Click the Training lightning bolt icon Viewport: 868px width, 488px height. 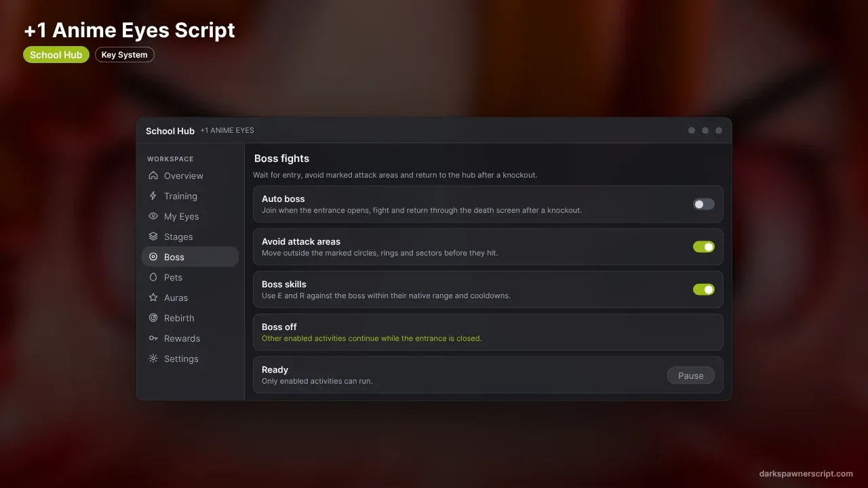(x=153, y=196)
